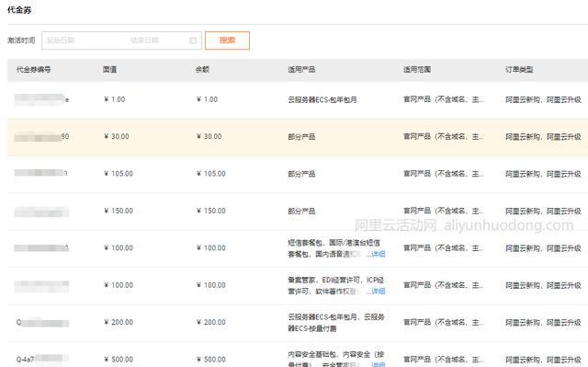588x367 pixels.
Task: Click the 适用范围 column header
Action: [417, 69]
